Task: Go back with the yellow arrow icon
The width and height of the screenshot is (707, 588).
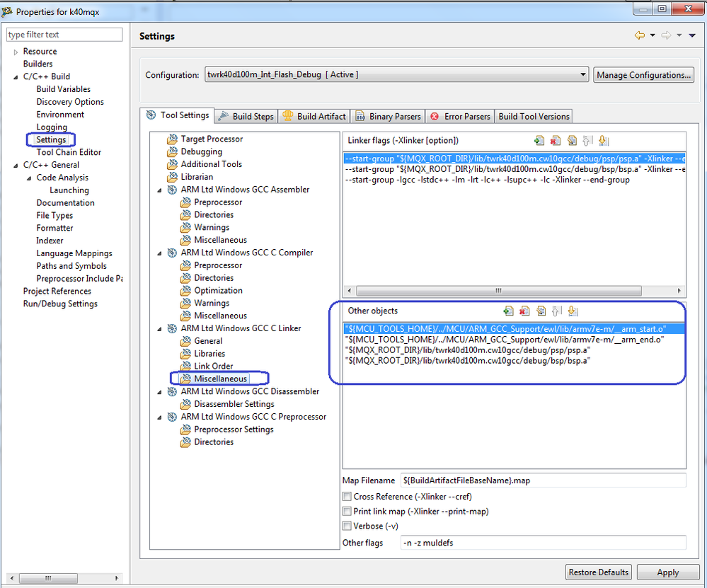Action: pyautogui.click(x=639, y=35)
